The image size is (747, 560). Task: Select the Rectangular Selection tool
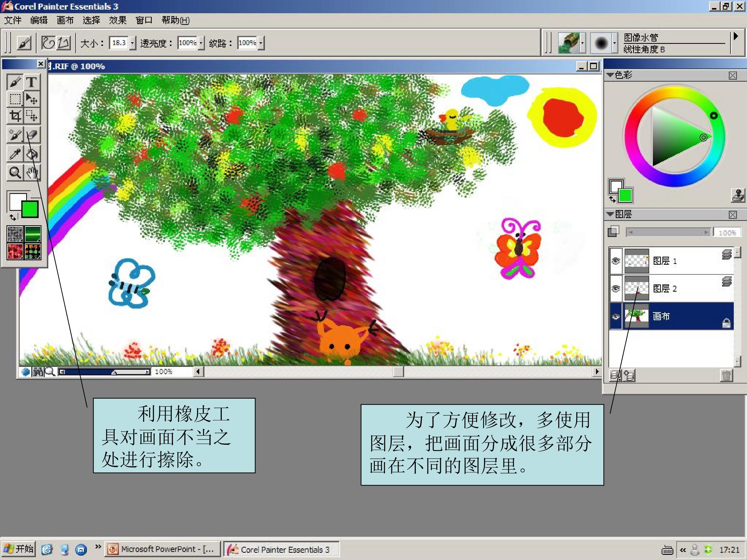tap(15, 99)
